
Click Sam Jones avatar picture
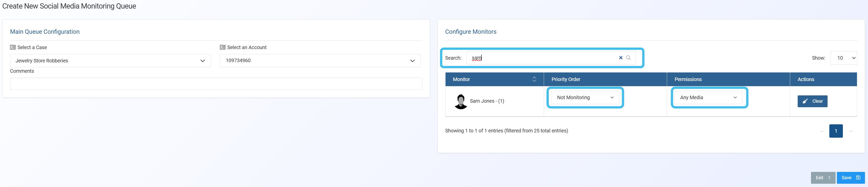pos(461,101)
